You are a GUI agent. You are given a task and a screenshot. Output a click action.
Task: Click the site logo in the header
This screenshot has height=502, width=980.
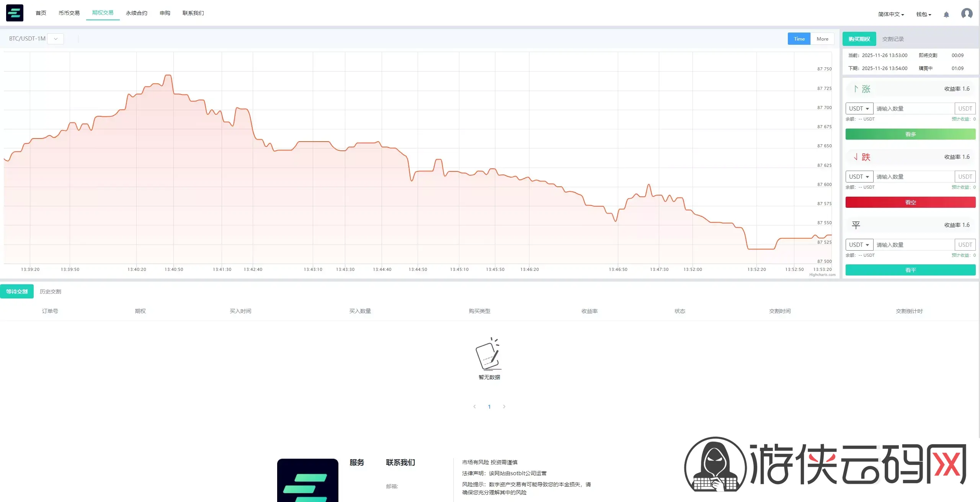click(15, 13)
